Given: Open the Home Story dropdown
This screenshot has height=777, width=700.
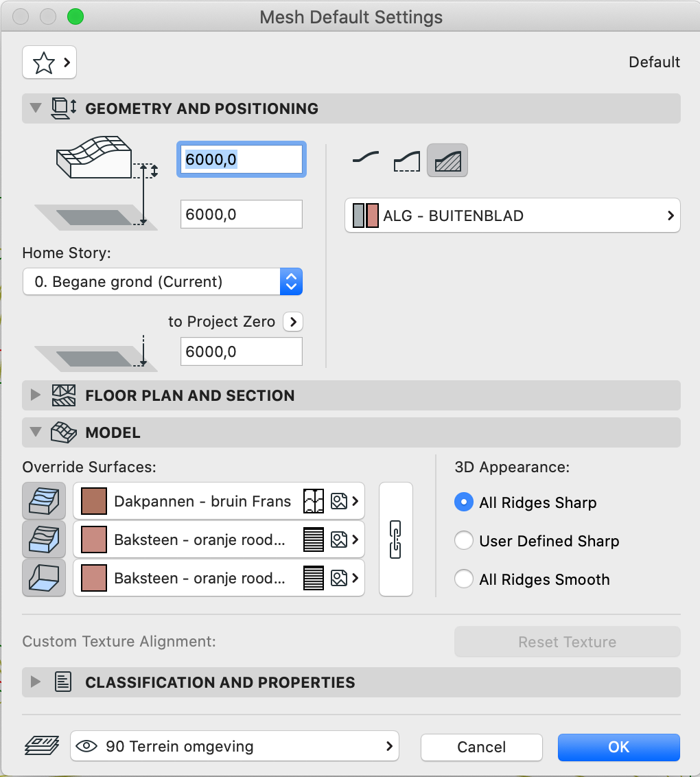Looking at the screenshot, I should [163, 281].
